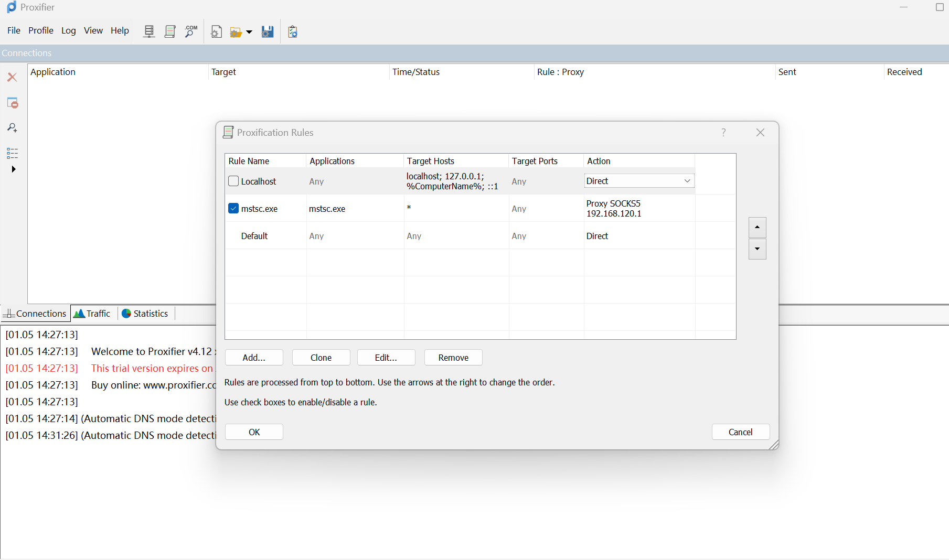
Task: Switch to the Statistics tab
Action: [145, 314]
